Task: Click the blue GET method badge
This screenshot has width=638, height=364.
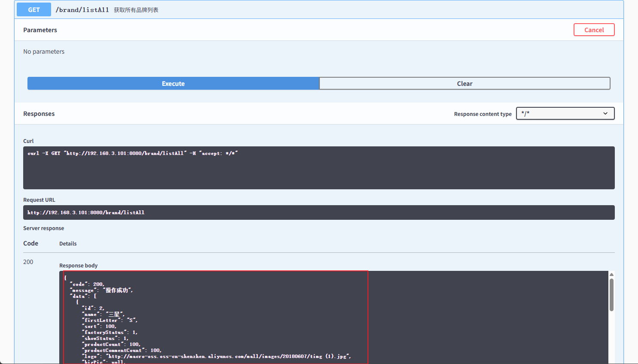Action: 34,9
